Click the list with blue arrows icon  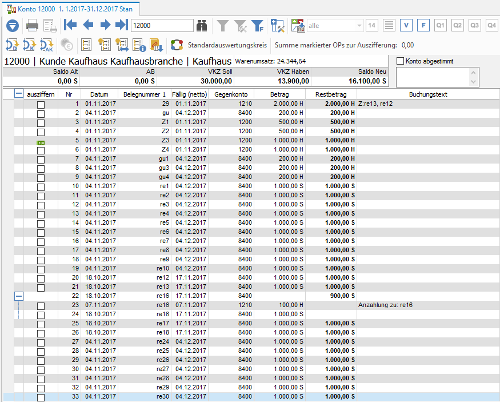click(x=122, y=45)
